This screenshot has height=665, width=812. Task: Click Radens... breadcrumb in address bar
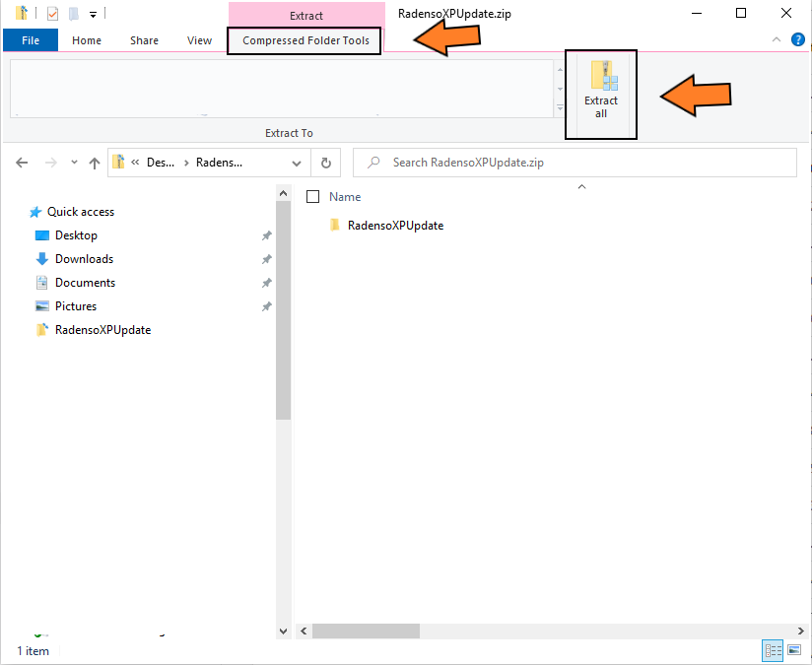219,163
